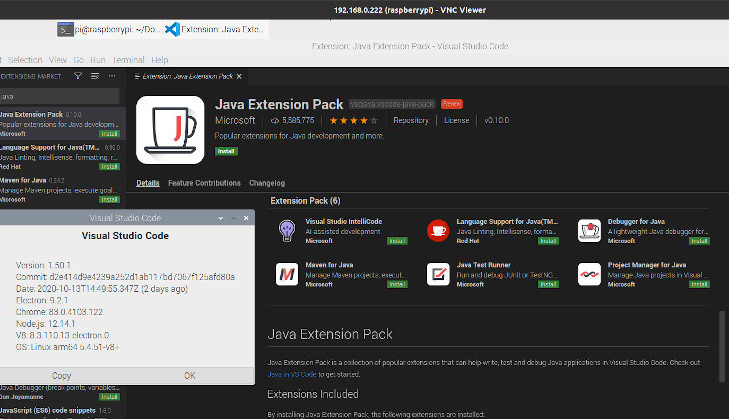The width and height of the screenshot is (729, 419).
Task: Click the extension page vertical scrollbar
Action: click(722, 347)
